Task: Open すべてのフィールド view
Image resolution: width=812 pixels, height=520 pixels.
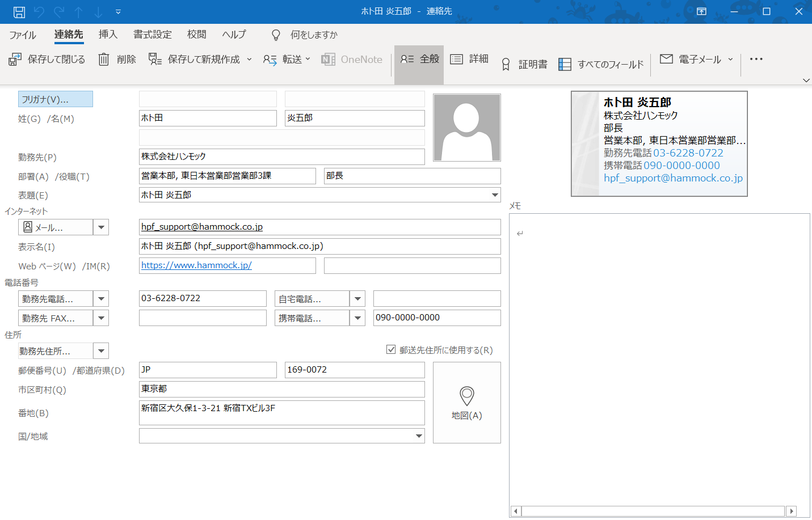Action: [x=601, y=65]
